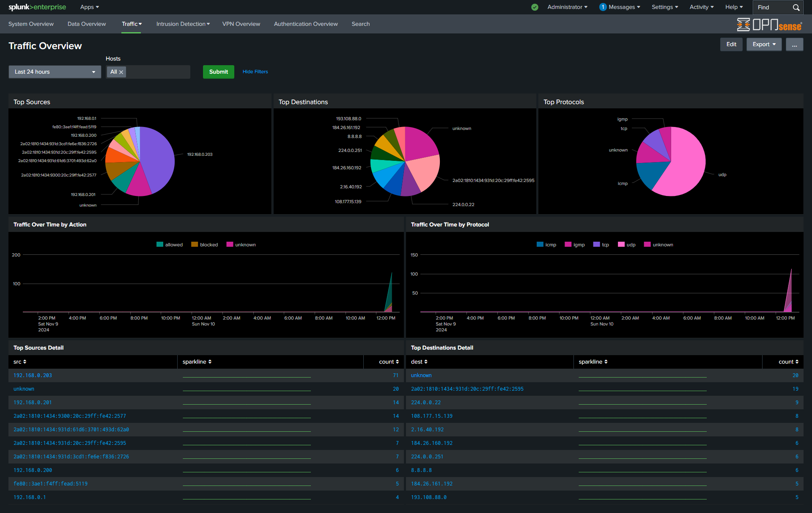Click the icmp color swatch in protocol legend
812x513 pixels.
(x=539, y=244)
